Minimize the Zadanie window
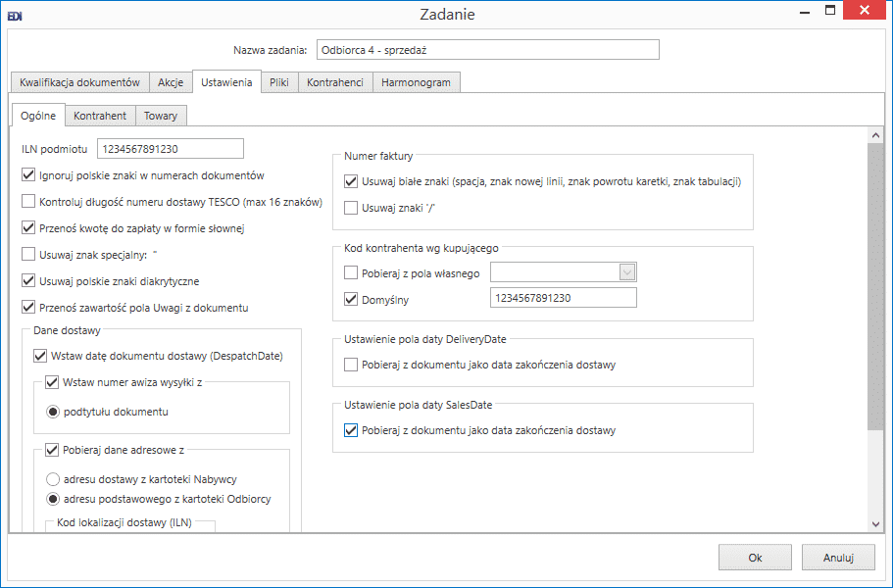This screenshot has height=588, width=893. click(x=805, y=12)
